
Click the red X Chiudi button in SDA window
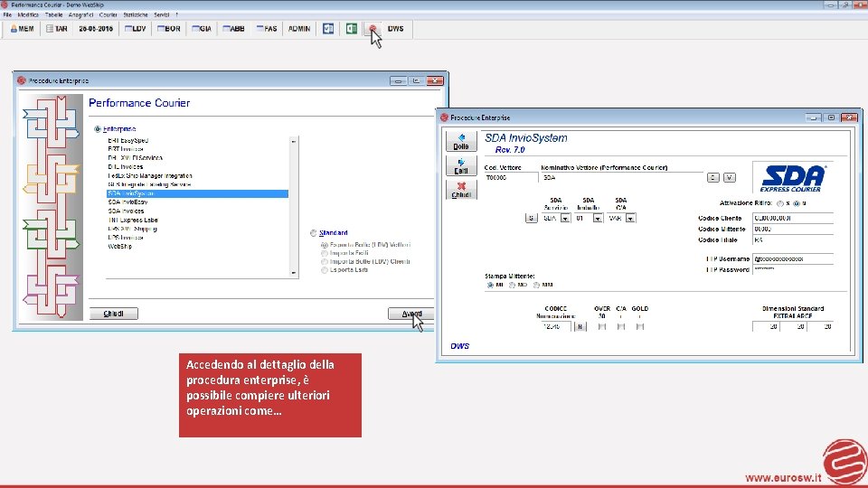461,190
